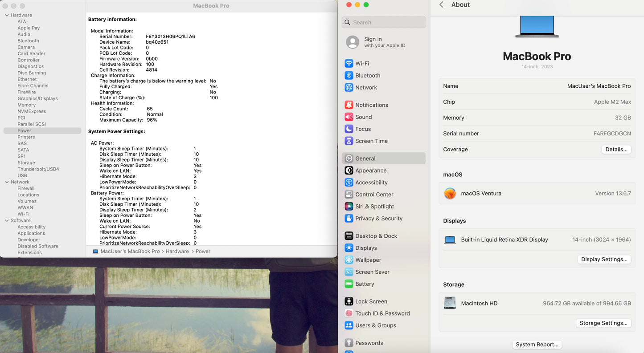
Task: Open Wi-Fi settings icon in sidebar
Action: pyautogui.click(x=349, y=64)
